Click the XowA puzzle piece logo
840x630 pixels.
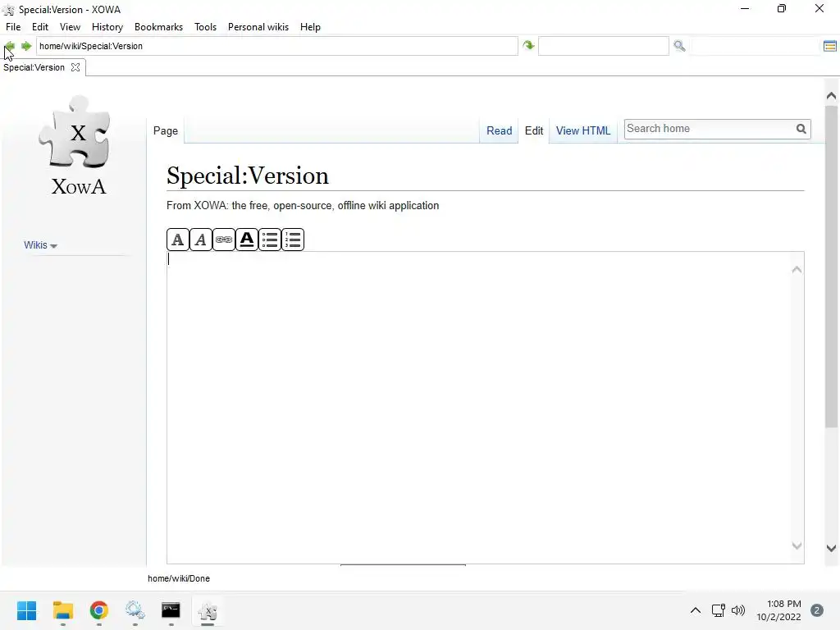tap(75, 144)
